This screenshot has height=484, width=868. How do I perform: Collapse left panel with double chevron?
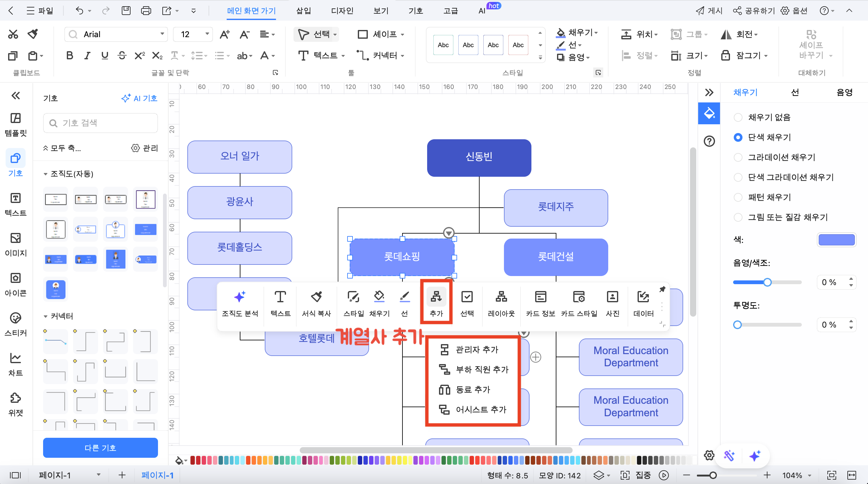pyautogui.click(x=16, y=96)
